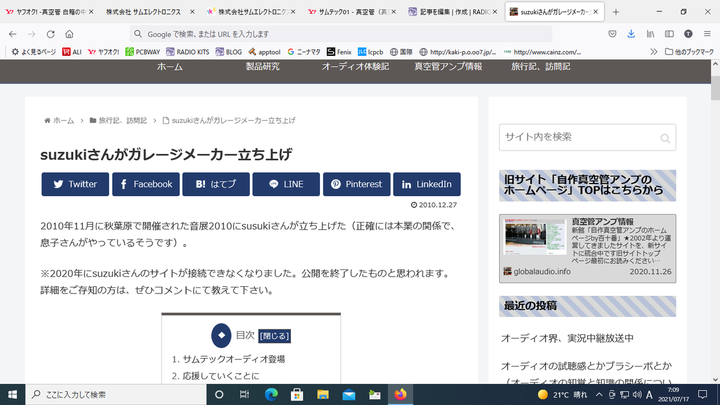Open a new browser tab with plus
Image resolution: width=720 pixels, height=405 pixels.
pos(616,12)
